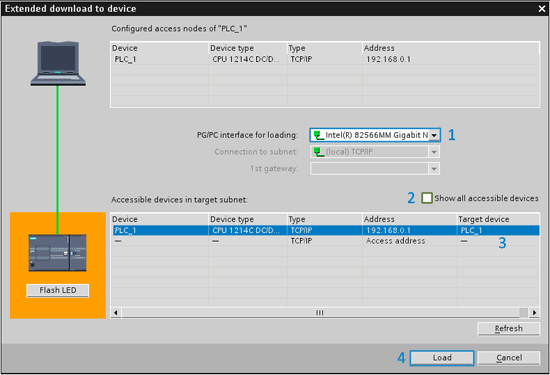550x375 pixels.
Task: Click the green connection line between devices
Action: (x=58, y=160)
